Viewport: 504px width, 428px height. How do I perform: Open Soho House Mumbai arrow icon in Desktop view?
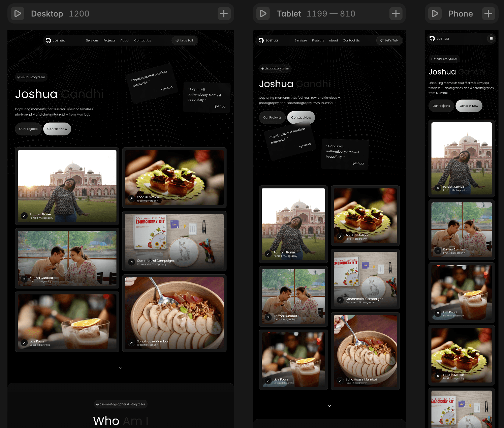(131, 343)
